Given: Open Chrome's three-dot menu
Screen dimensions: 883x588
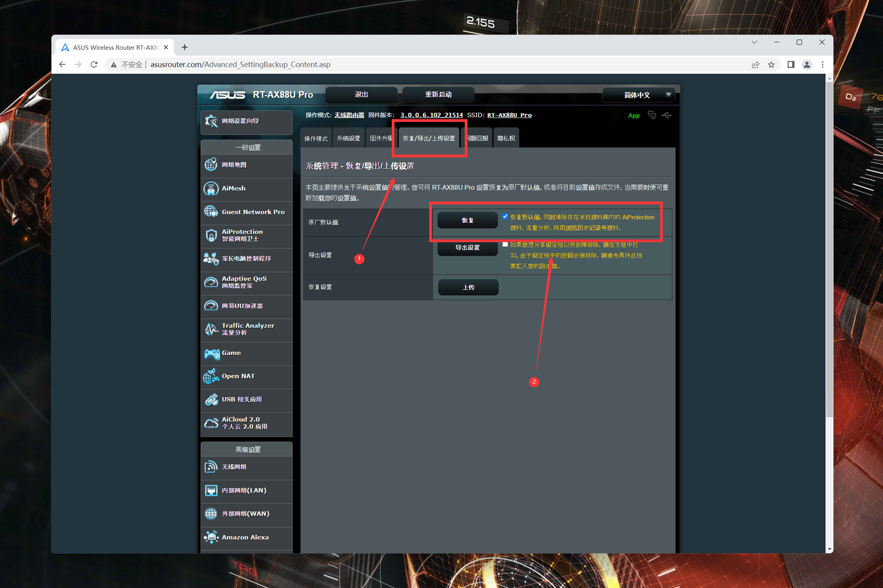Looking at the screenshot, I should [823, 65].
